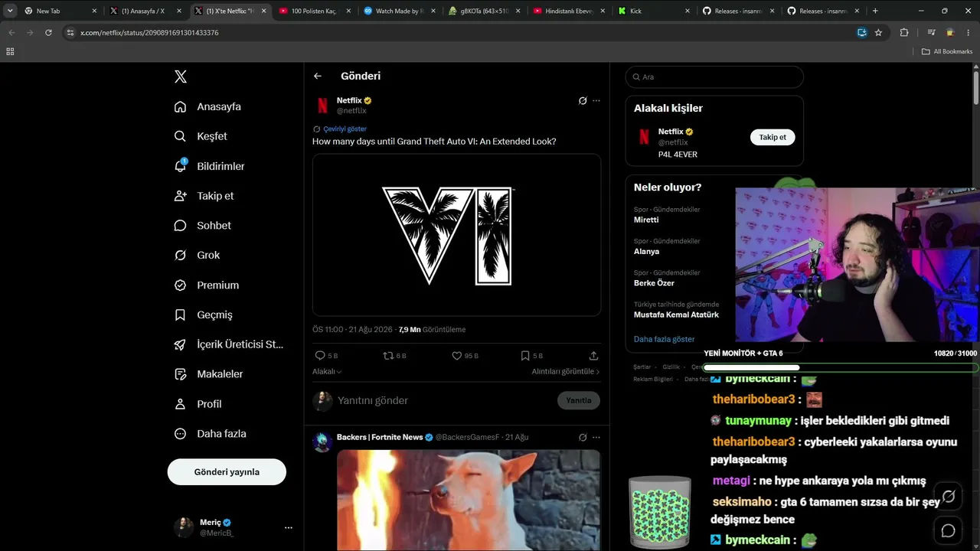Open Grok icon on Netflix post
Image resolution: width=980 pixels, height=551 pixels.
coord(583,100)
